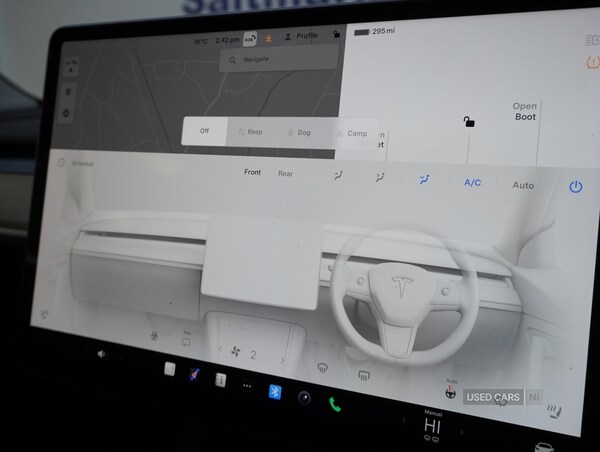Open the dashcam camera app icon

(304, 398)
